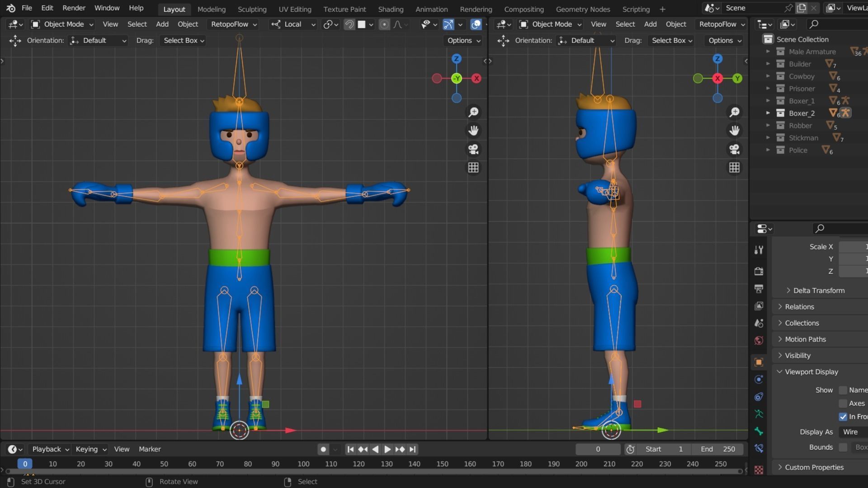Screen dimensions: 868x488
Task: Toggle gizmo display in left viewport header
Action: pos(448,24)
